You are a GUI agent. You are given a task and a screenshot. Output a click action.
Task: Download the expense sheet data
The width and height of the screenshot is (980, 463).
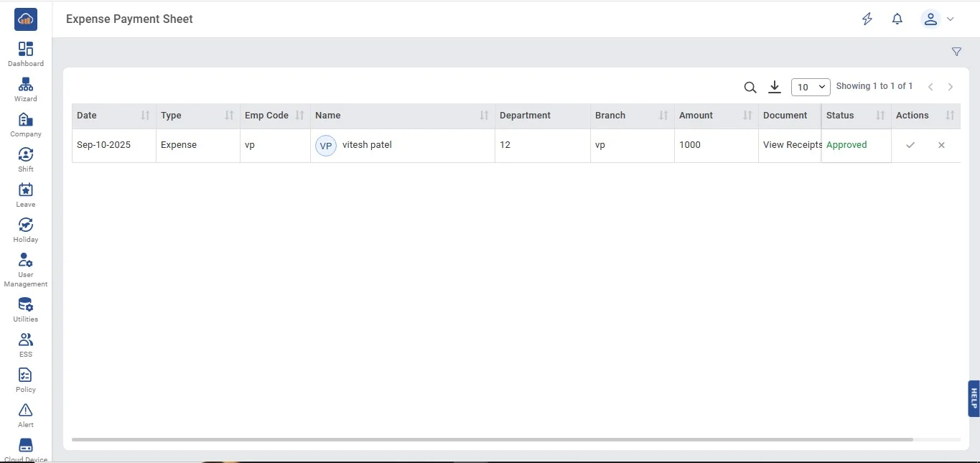pyautogui.click(x=775, y=87)
